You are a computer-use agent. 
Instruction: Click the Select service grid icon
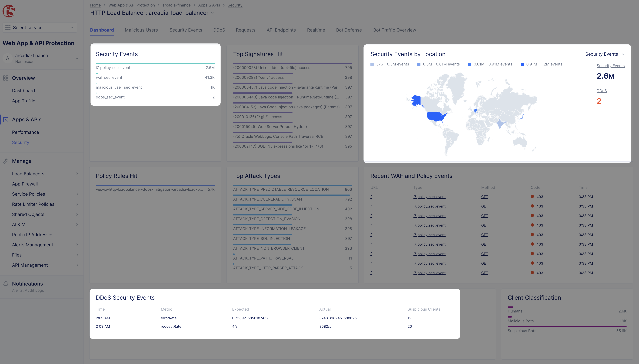point(8,27)
